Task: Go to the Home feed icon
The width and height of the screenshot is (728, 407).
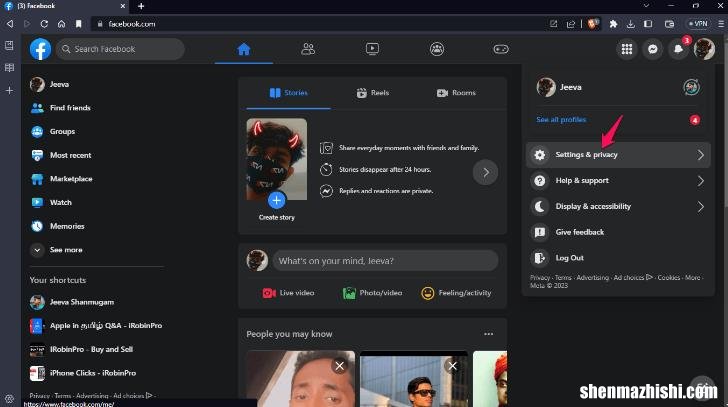Action: pos(244,49)
